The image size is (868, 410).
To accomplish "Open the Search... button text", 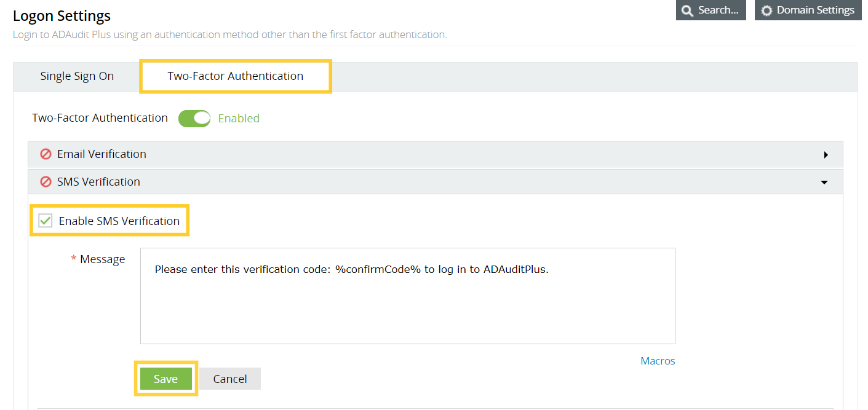I will coord(718,10).
